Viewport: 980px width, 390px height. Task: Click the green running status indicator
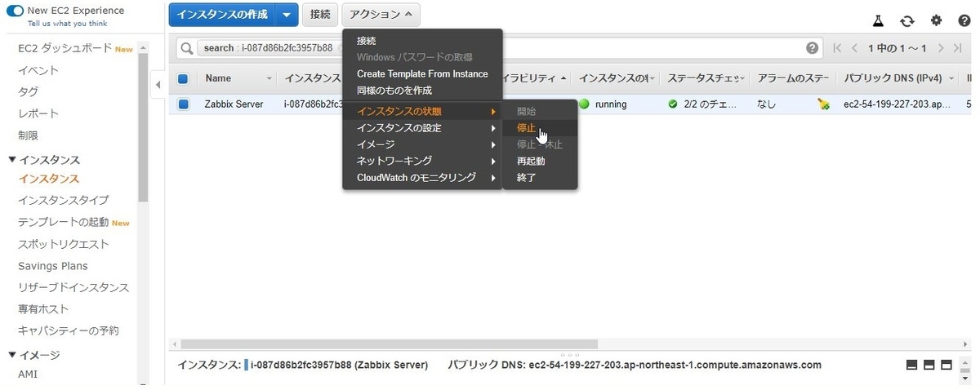[x=584, y=104]
